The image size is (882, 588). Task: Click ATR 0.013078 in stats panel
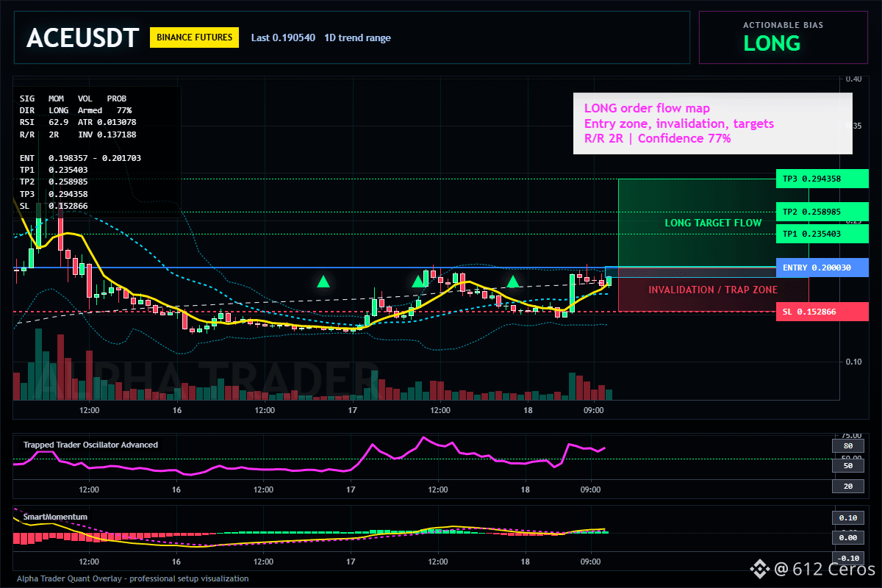click(x=107, y=122)
